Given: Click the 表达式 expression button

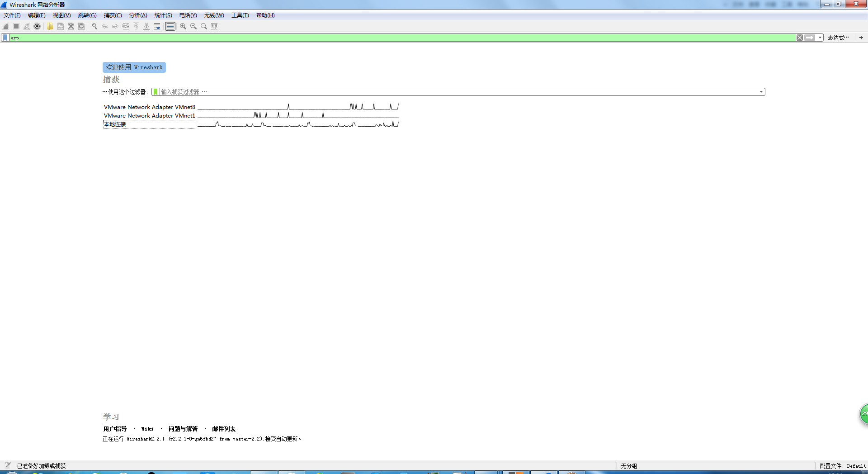Looking at the screenshot, I should [x=838, y=38].
